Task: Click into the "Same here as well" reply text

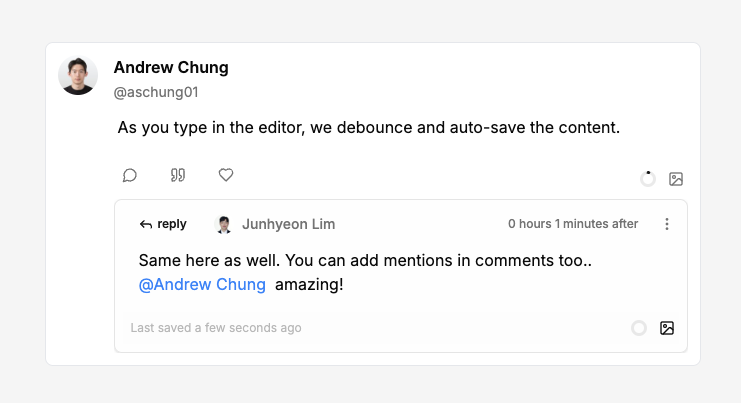Action: pos(365,260)
